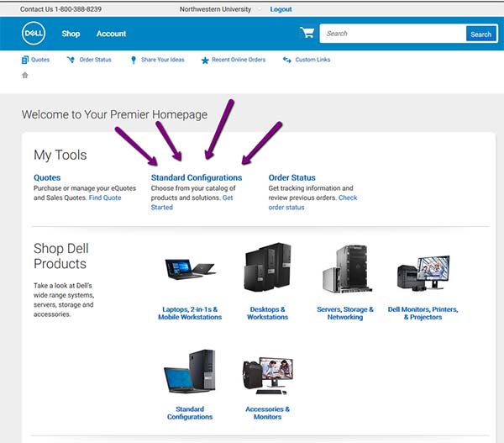Click the Dell logo

(x=34, y=33)
